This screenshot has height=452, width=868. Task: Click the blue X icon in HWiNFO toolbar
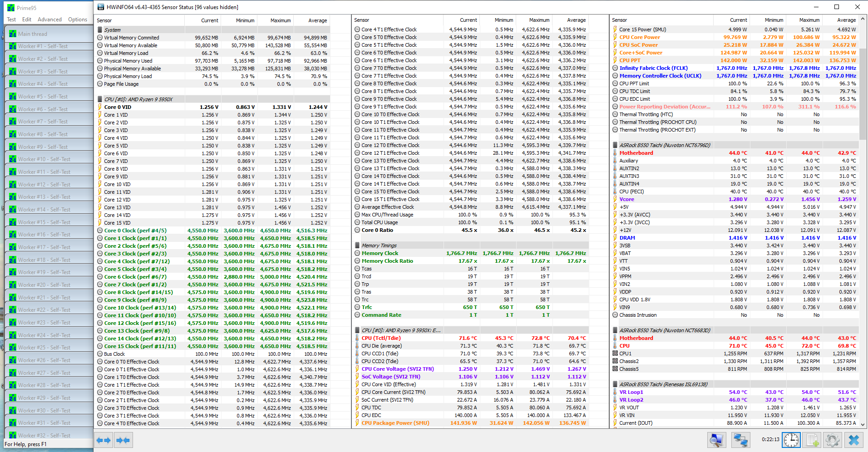point(853,440)
